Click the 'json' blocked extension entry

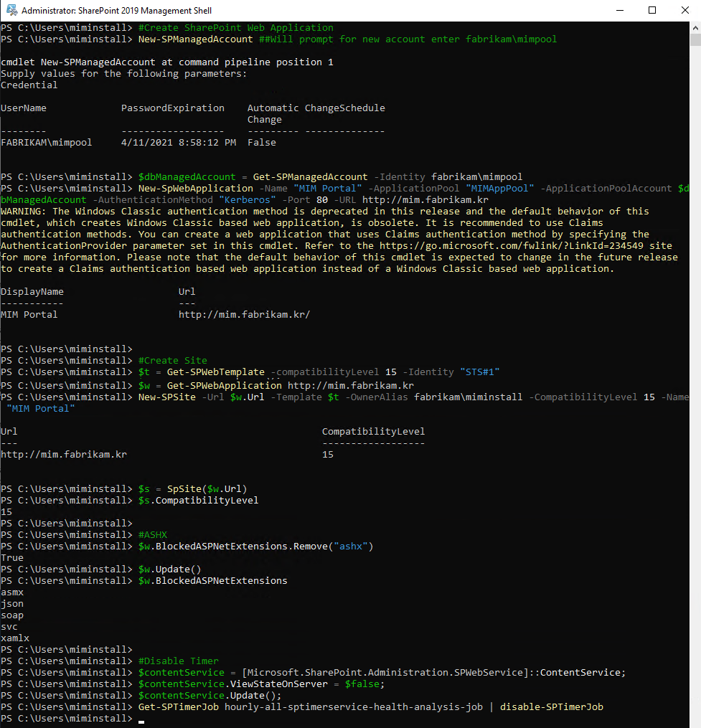[12, 604]
